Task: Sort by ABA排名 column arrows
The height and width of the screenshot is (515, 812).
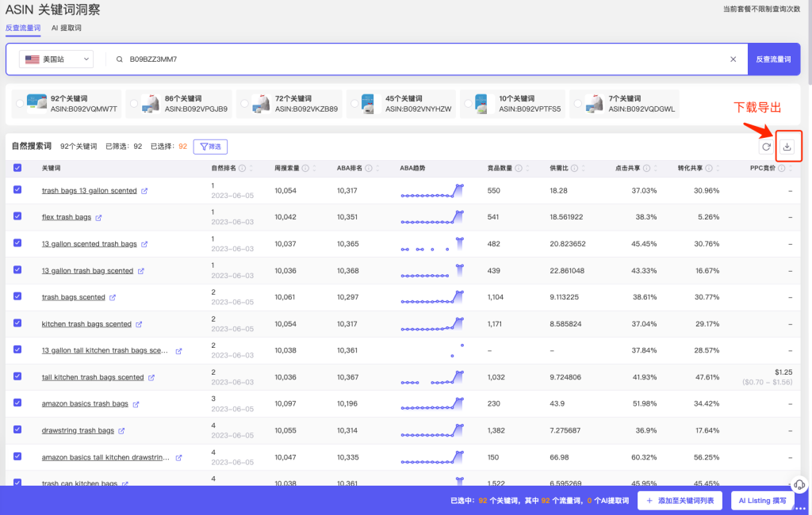Action: point(377,168)
